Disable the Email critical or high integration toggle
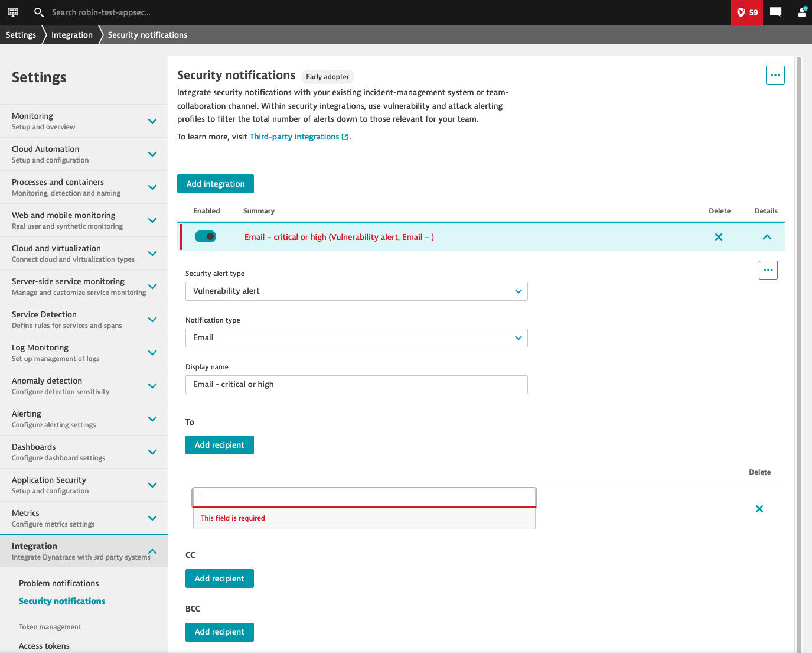The width and height of the screenshot is (812, 653). pos(206,236)
